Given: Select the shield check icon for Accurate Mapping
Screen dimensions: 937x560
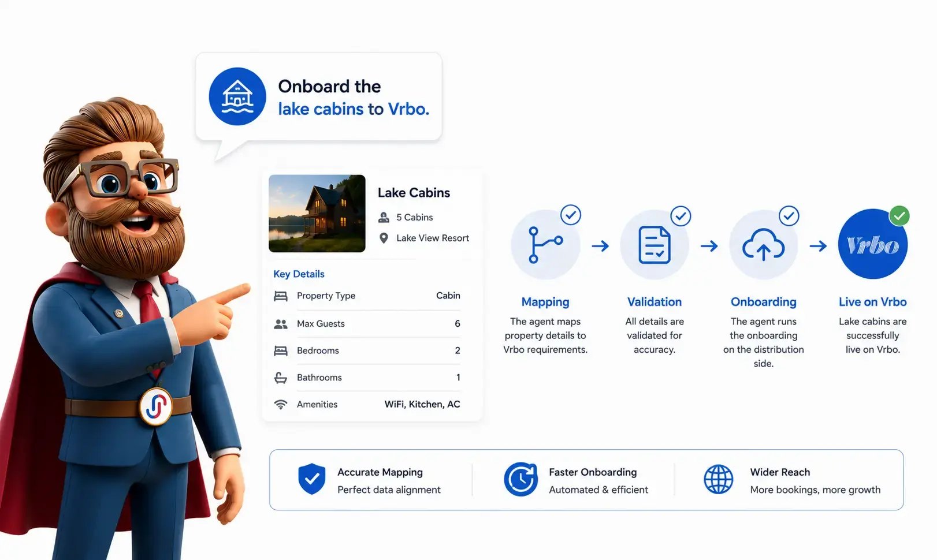Looking at the screenshot, I should 312,479.
